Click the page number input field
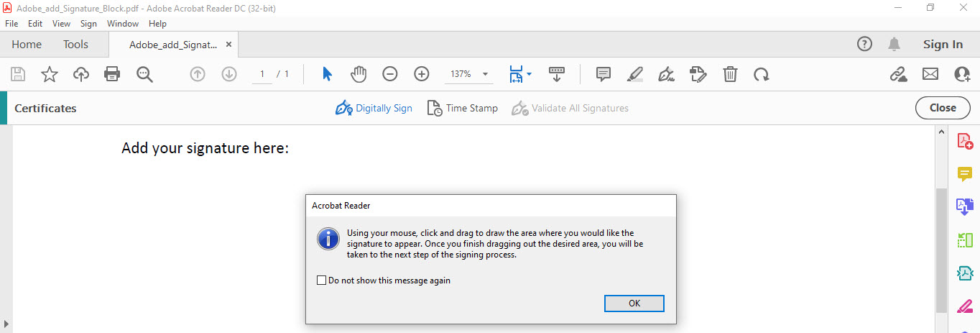 pos(262,74)
